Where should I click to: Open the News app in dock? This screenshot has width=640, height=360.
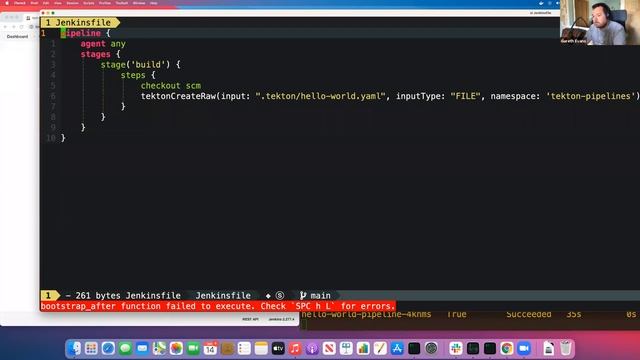pyautogui.click(x=329, y=349)
